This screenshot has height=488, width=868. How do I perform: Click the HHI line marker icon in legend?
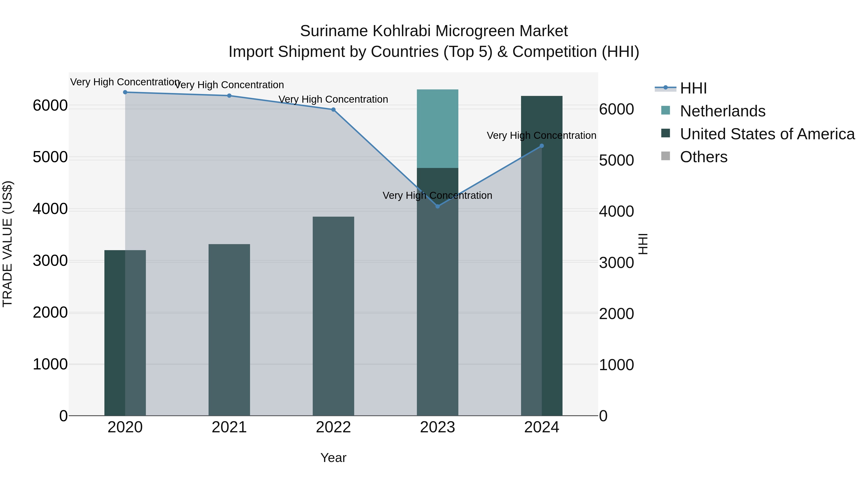pyautogui.click(x=665, y=87)
